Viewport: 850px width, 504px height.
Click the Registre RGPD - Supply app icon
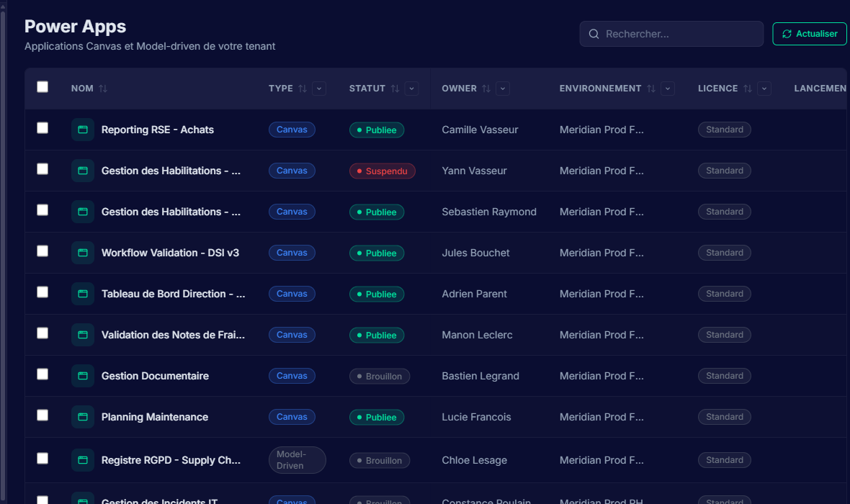[x=82, y=460]
